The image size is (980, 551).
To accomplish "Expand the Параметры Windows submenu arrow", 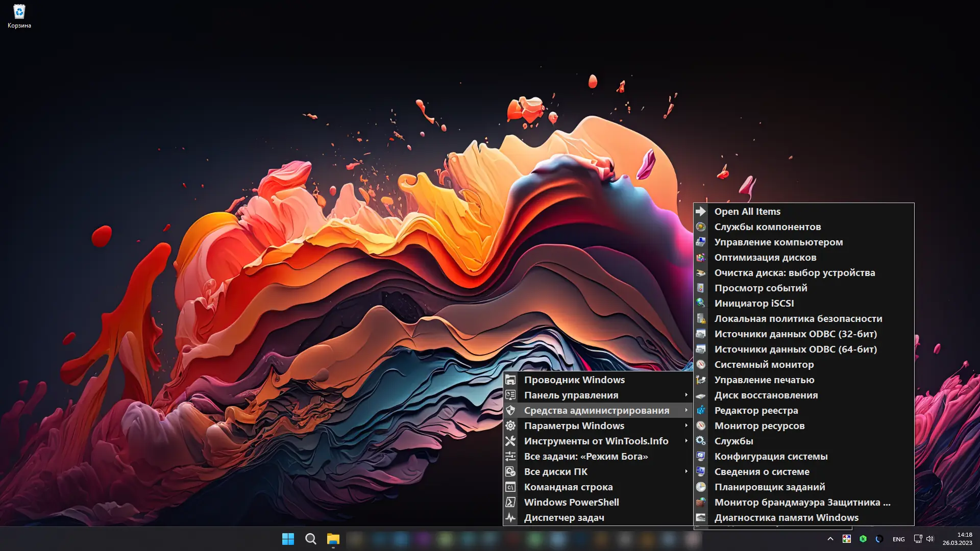I will coord(686,425).
